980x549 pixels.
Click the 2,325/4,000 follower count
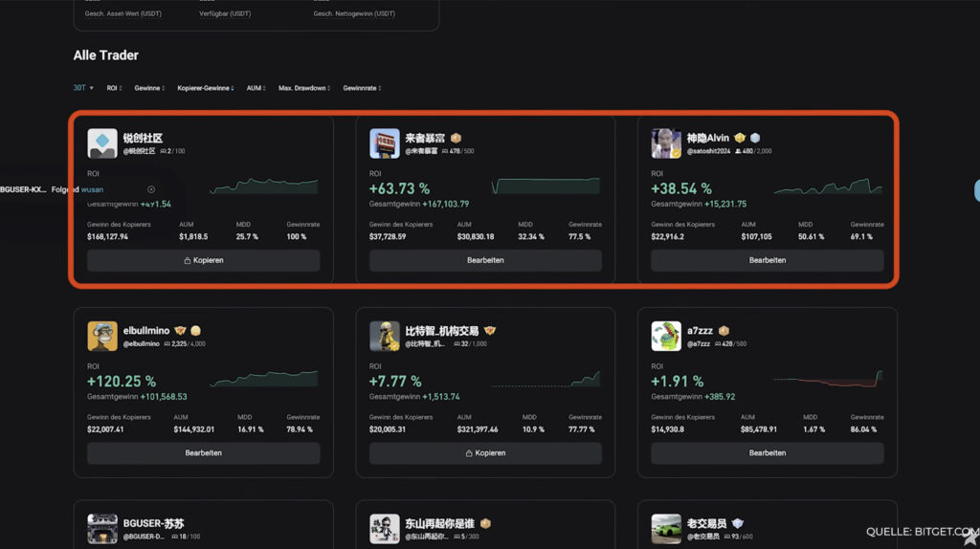pos(185,344)
